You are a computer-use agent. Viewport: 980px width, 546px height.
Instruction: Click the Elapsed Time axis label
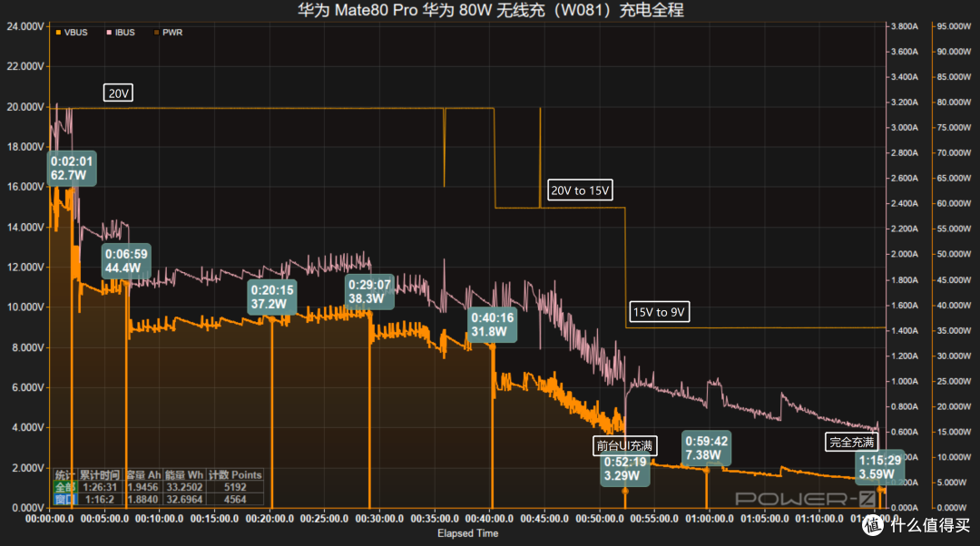click(x=467, y=533)
